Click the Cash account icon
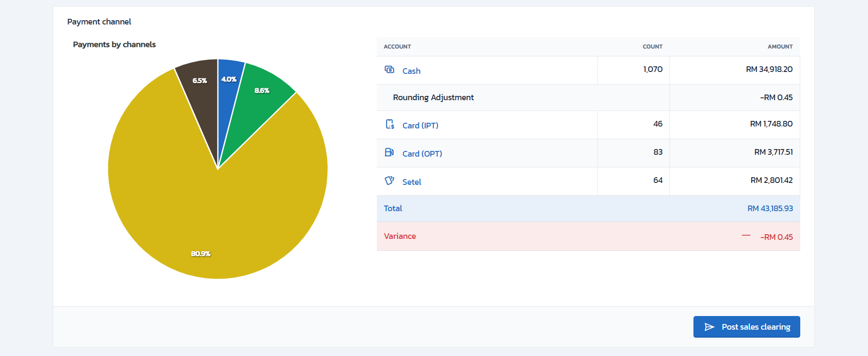The image size is (868, 356). [x=389, y=70]
